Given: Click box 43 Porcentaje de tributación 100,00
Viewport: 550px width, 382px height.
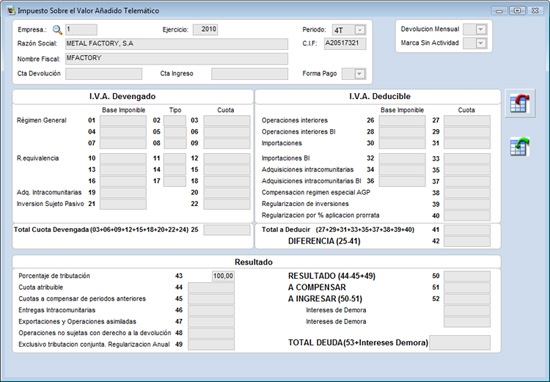Looking at the screenshot, I should [x=223, y=276].
